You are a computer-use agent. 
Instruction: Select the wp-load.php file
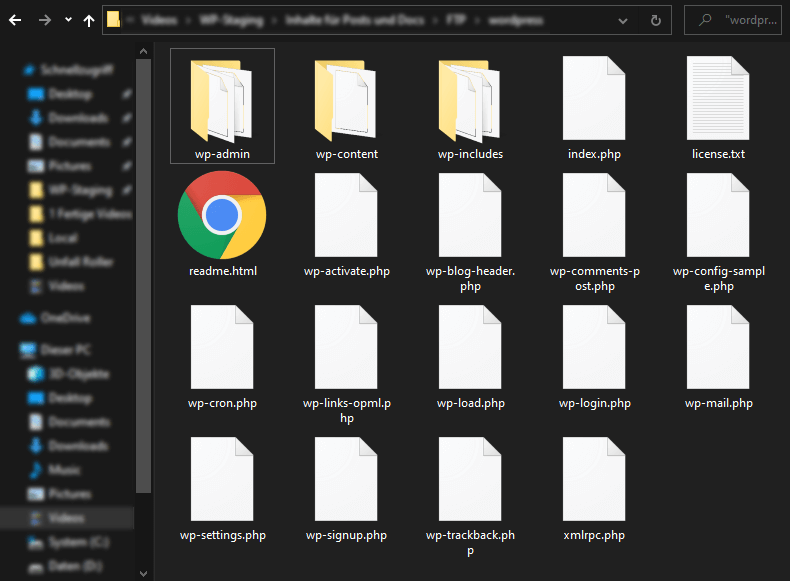tap(470, 357)
